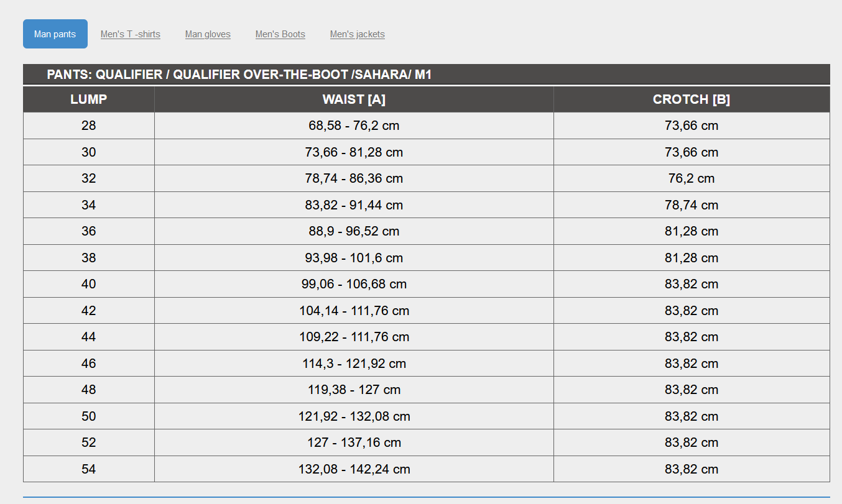Click waist value 127 - 137,16 cm
The width and height of the screenshot is (842, 504).
354,442
